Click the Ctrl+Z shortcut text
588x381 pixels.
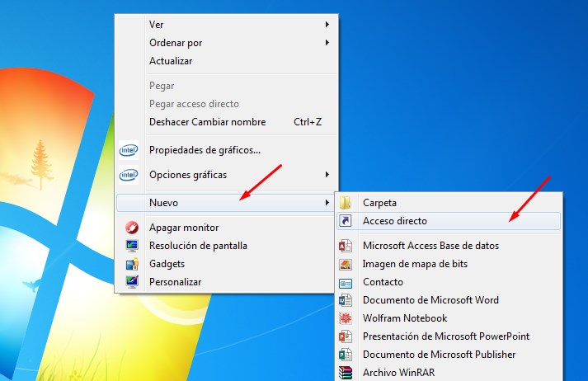[308, 122]
